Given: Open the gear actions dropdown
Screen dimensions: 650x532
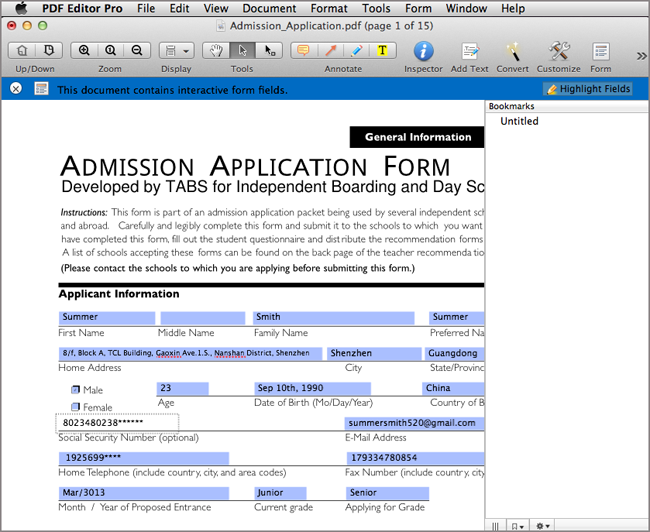Looking at the screenshot, I should 544,525.
